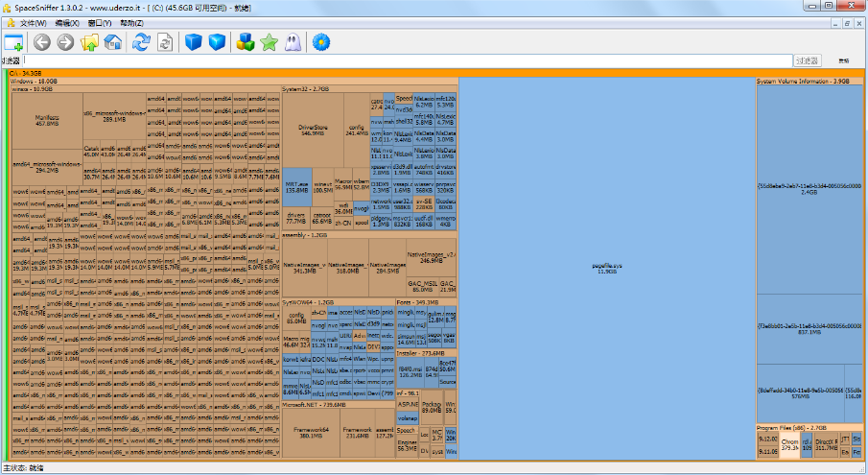The height and width of the screenshot is (475, 868).
Task: Select the Windows 18.0GB folder header
Action: tap(234, 81)
